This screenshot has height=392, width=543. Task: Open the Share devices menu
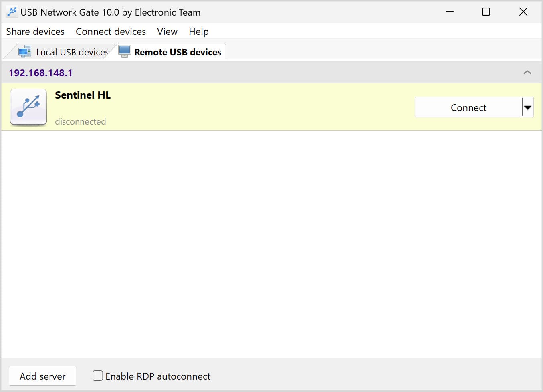[x=35, y=32]
